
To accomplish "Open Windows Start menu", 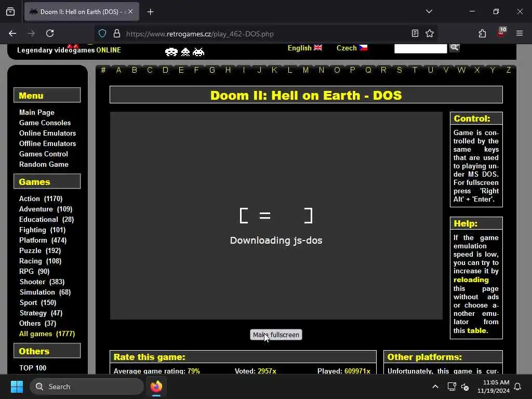I will click(17, 387).
